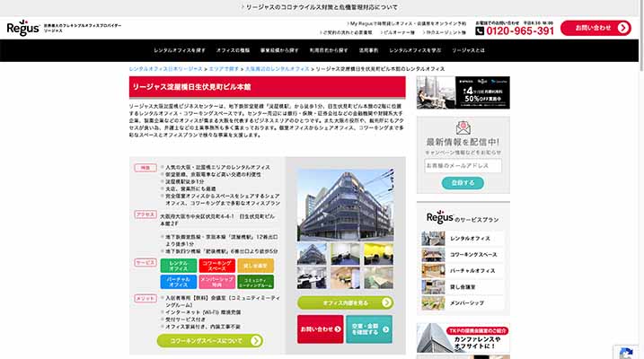
Task: Open the coronavirus response notice in the top banner
Action: tap(320, 7)
